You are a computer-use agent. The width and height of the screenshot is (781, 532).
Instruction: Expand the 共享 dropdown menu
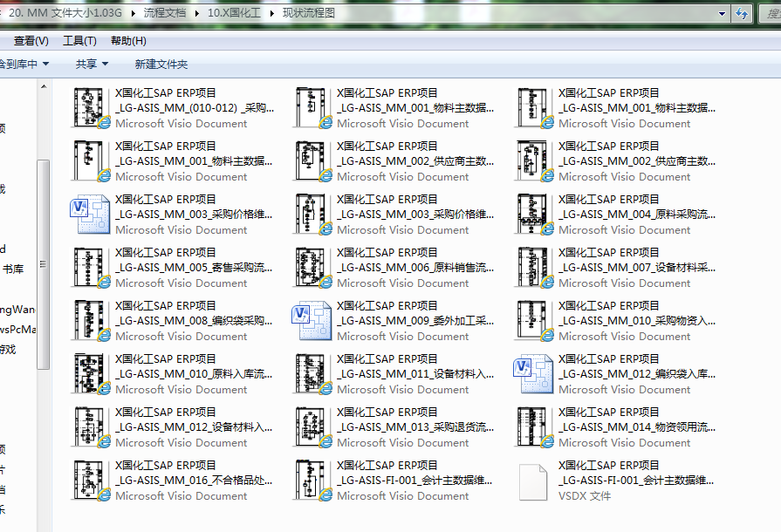pyautogui.click(x=105, y=64)
